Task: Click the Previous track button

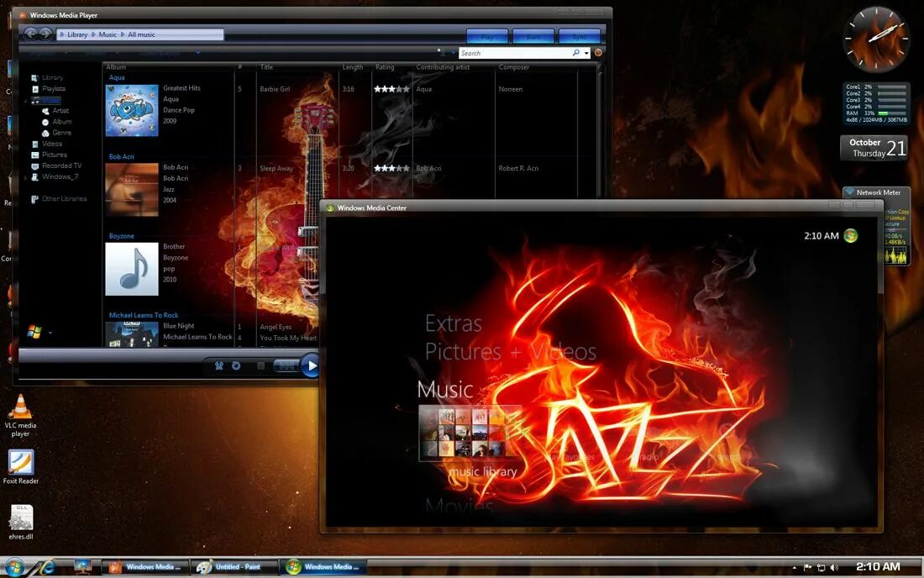Action: pos(286,366)
